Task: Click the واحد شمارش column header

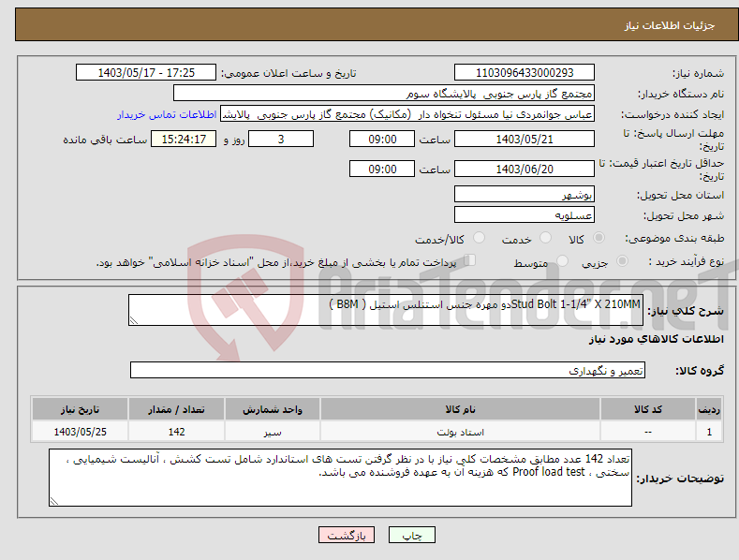Action: point(273,409)
